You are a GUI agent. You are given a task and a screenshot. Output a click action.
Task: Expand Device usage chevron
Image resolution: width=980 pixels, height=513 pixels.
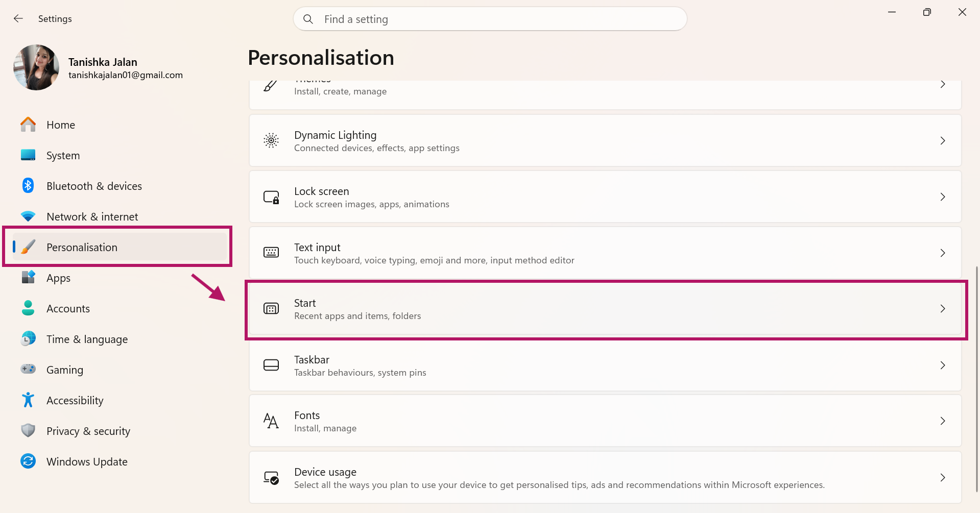click(943, 477)
